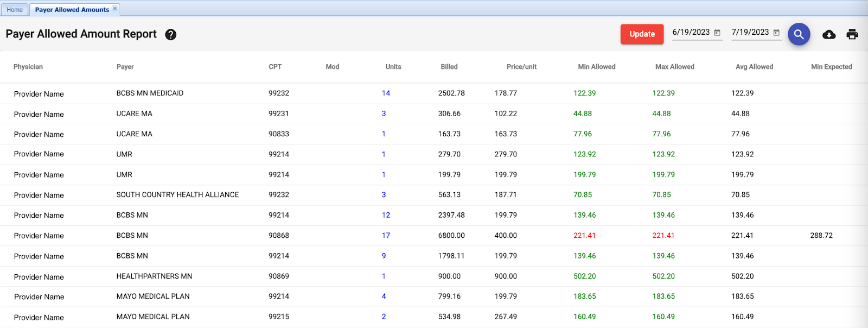This screenshot has height=328, width=868.
Task: Click the end date field 7/19/2023
Action: 750,33
